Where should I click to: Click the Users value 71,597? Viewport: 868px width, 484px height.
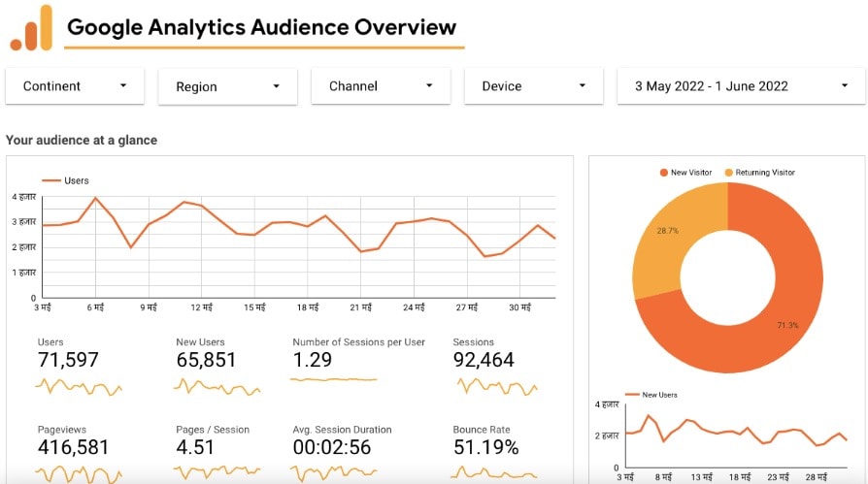point(68,360)
